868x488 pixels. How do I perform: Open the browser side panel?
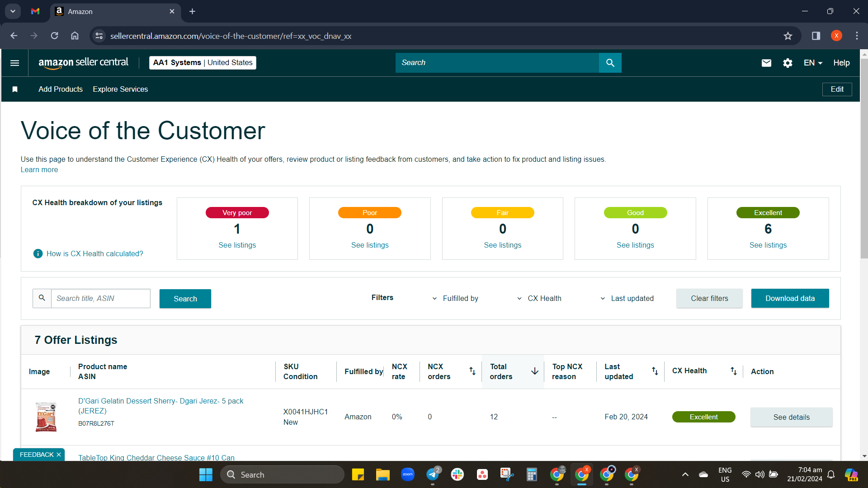coord(816,36)
